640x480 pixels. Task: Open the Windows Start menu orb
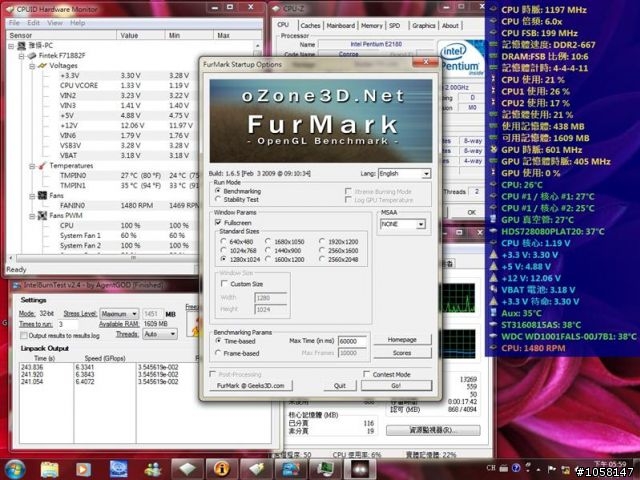point(15,469)
